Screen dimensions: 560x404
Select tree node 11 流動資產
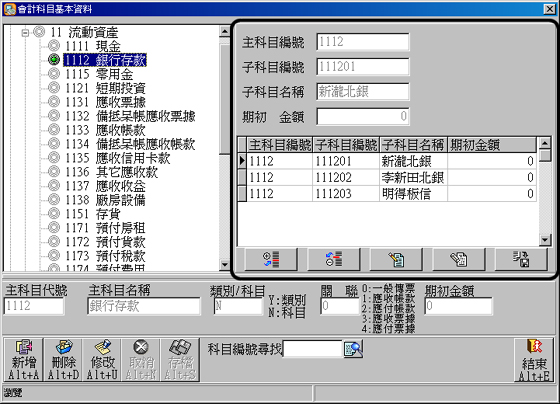[x=84, y=33]
